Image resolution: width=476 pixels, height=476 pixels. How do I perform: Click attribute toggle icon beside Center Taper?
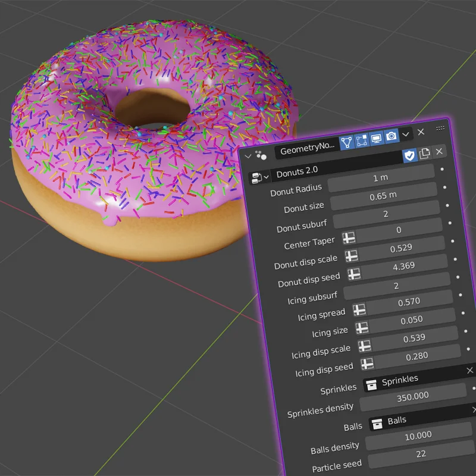pyautogui.click(x=349, y=238)
